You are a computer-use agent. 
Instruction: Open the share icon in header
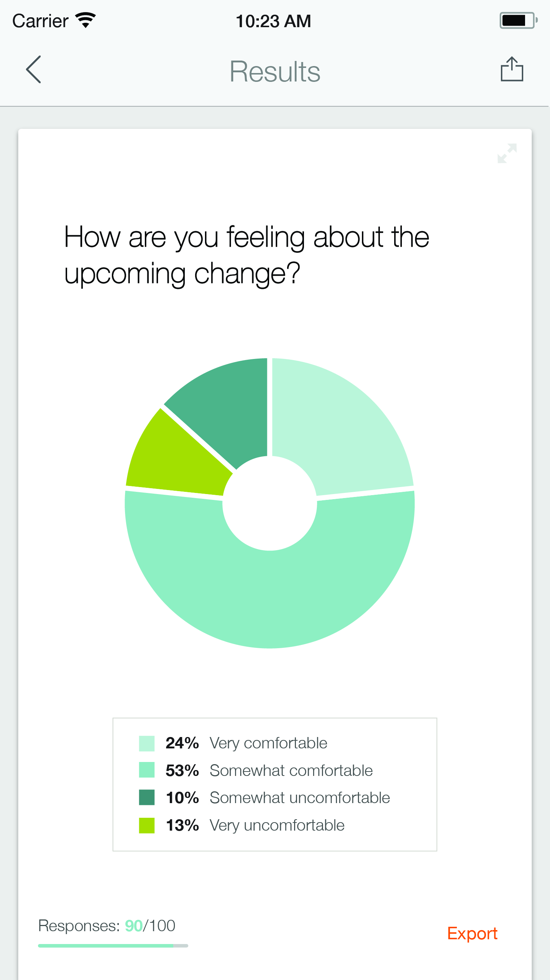pos(511,69)
